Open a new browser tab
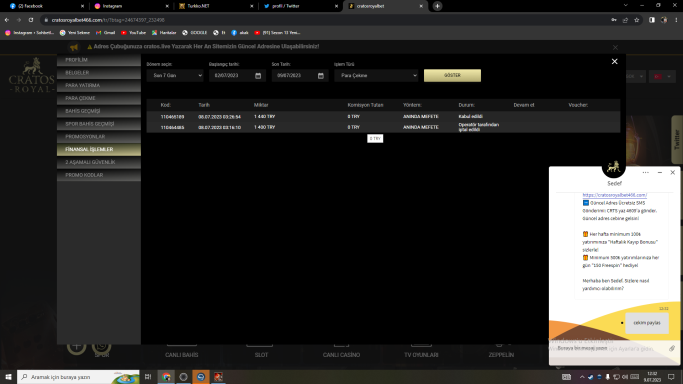The image size is (683, 384). [437, 6]
